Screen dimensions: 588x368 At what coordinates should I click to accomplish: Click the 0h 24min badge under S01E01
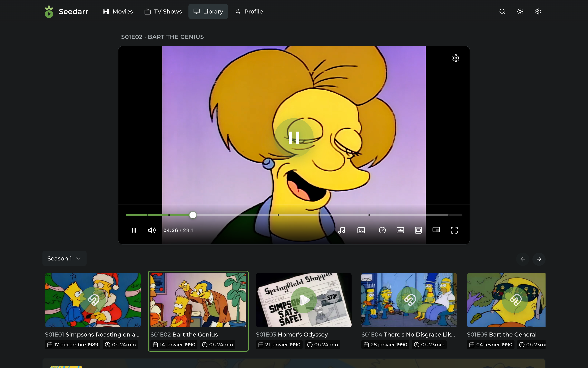coord(120,345)
